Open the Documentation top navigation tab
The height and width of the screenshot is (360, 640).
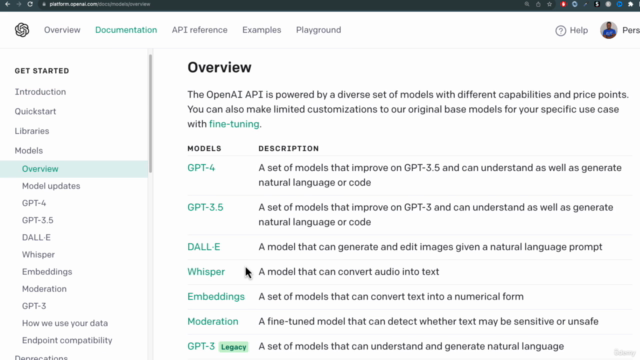tap(126, 30)
